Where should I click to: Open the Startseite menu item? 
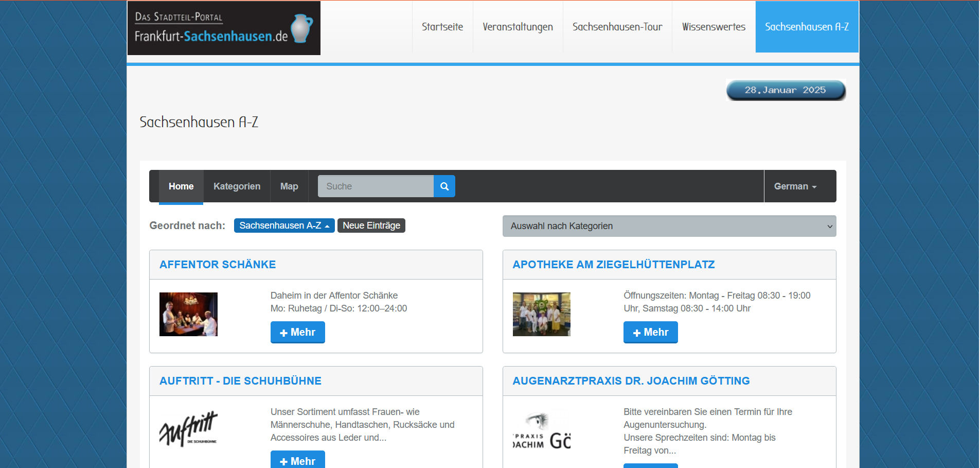click(x=442, y=27)
